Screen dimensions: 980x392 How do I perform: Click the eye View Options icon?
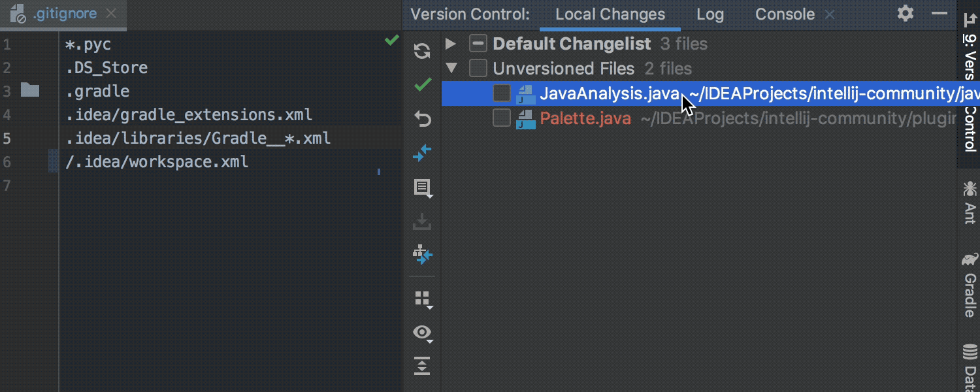(x=423, y=333)
